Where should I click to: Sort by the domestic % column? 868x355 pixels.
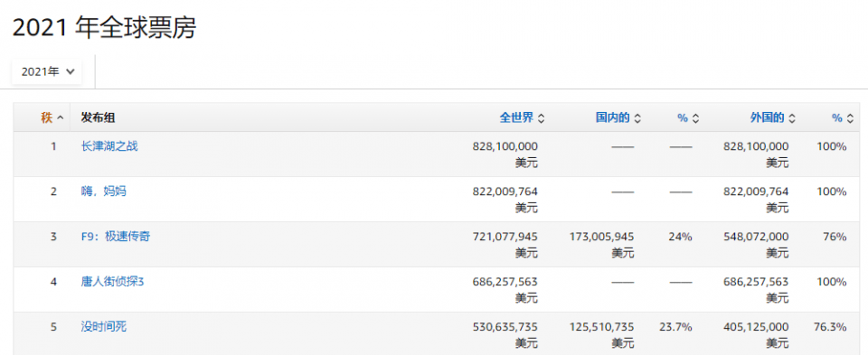(688, 117)
